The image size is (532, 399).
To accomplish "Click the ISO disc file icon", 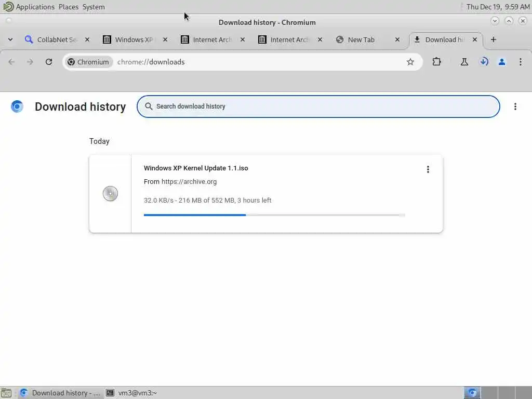I will tap(110, 193).
